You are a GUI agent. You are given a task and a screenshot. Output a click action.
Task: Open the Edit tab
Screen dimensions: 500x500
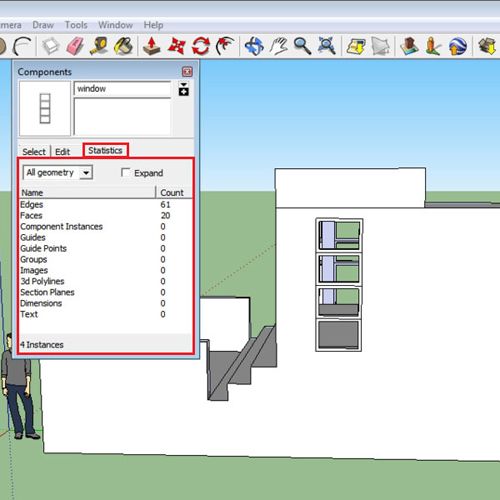(63, 152)
